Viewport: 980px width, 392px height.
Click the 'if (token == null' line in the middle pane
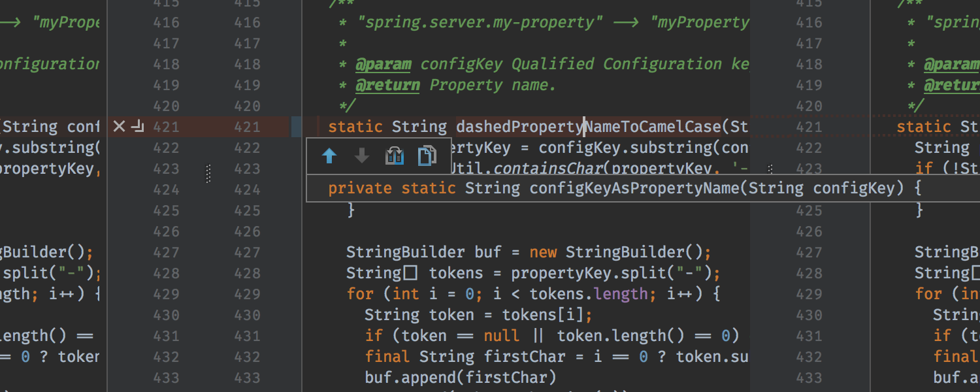point(551,336)
